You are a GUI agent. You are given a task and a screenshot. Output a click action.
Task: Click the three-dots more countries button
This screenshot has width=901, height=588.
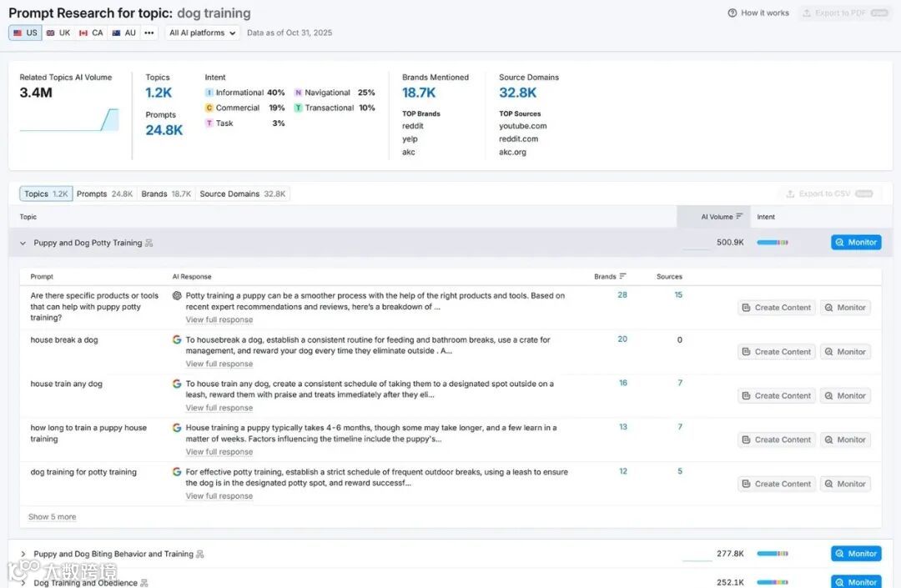(149, 33)
